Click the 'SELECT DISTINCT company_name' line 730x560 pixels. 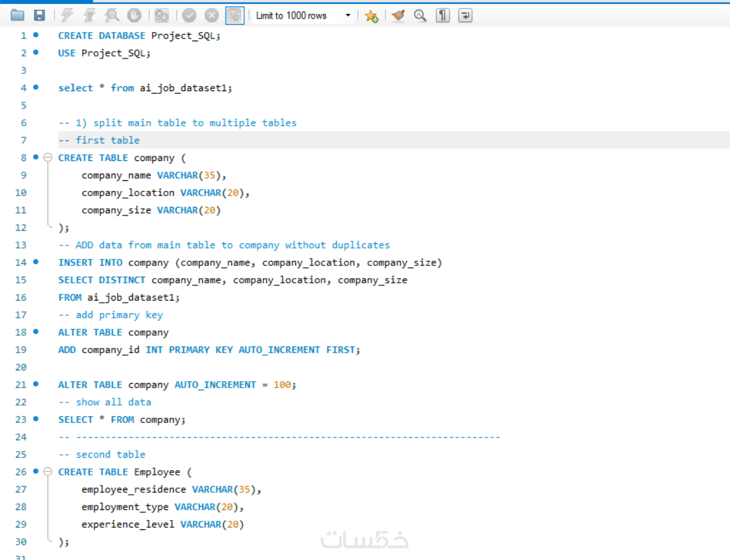coord(233,280)
